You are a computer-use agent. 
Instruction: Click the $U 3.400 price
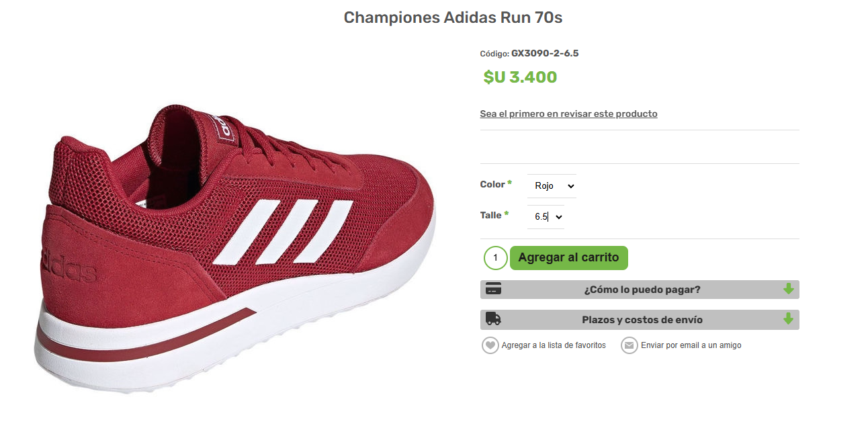coord(520,77)
